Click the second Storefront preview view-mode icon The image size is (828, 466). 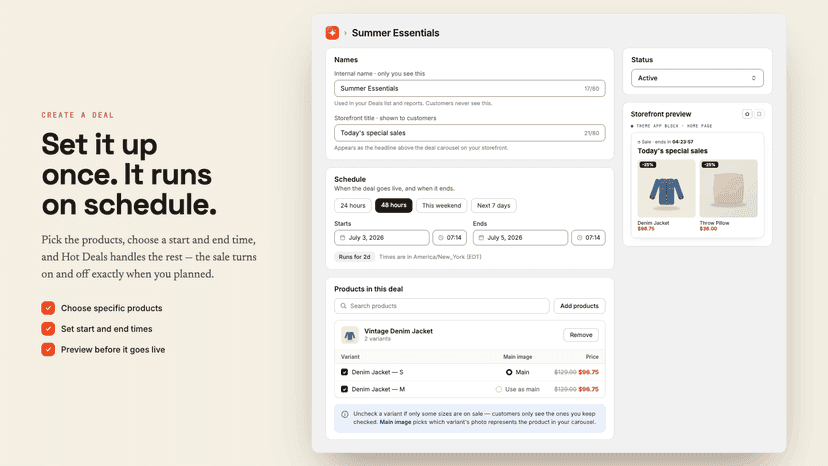(x=759, y=114)
